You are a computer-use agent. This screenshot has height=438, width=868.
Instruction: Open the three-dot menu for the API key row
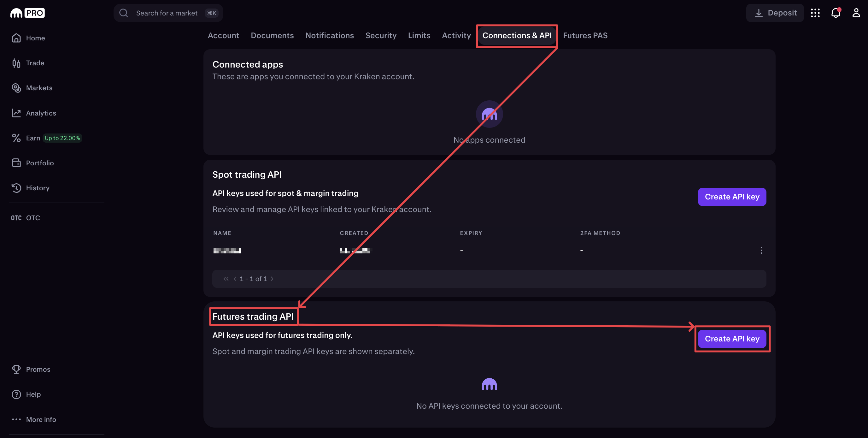[x=761, y=250]
